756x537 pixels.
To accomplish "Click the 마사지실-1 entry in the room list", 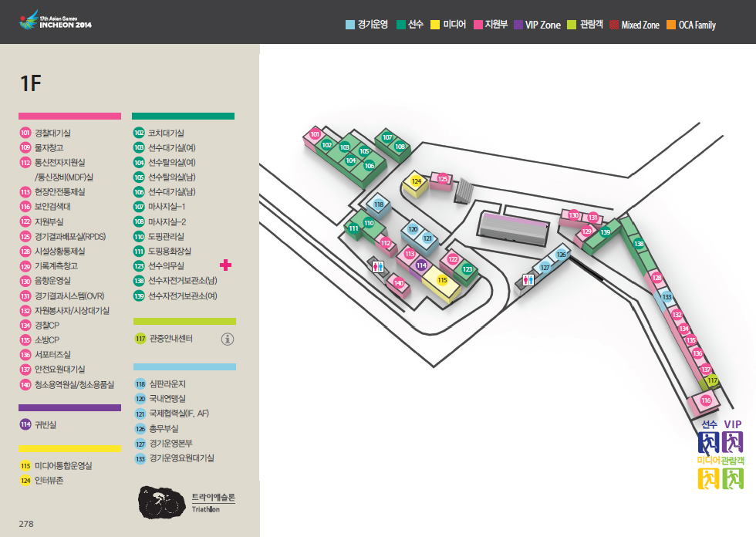I will (159, 206).
